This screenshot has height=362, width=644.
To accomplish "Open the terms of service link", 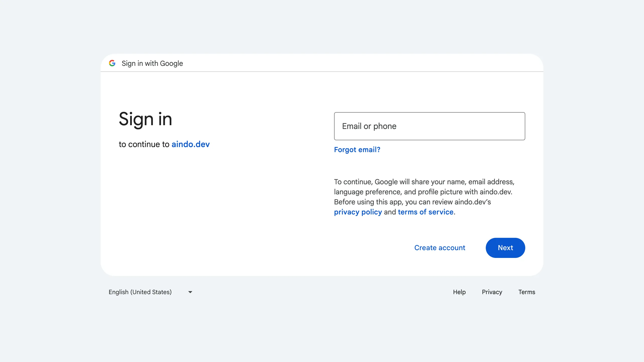I will tap(425, 212).
